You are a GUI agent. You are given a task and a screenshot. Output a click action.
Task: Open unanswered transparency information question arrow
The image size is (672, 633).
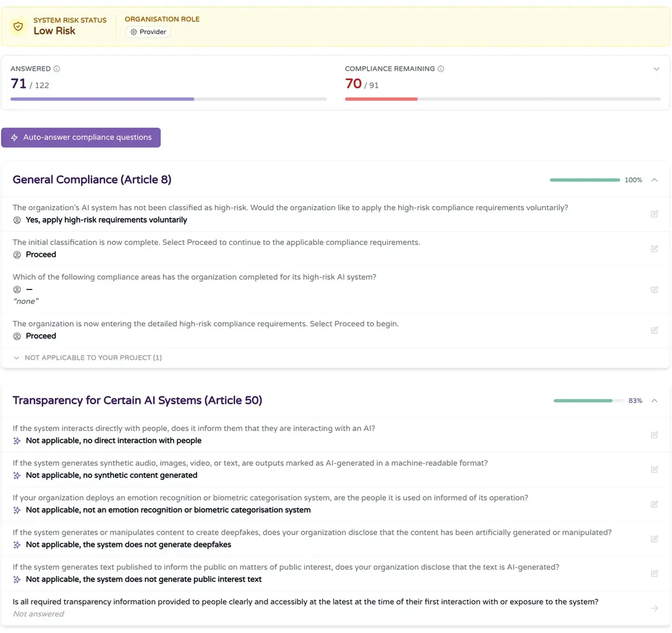(654, 608)
